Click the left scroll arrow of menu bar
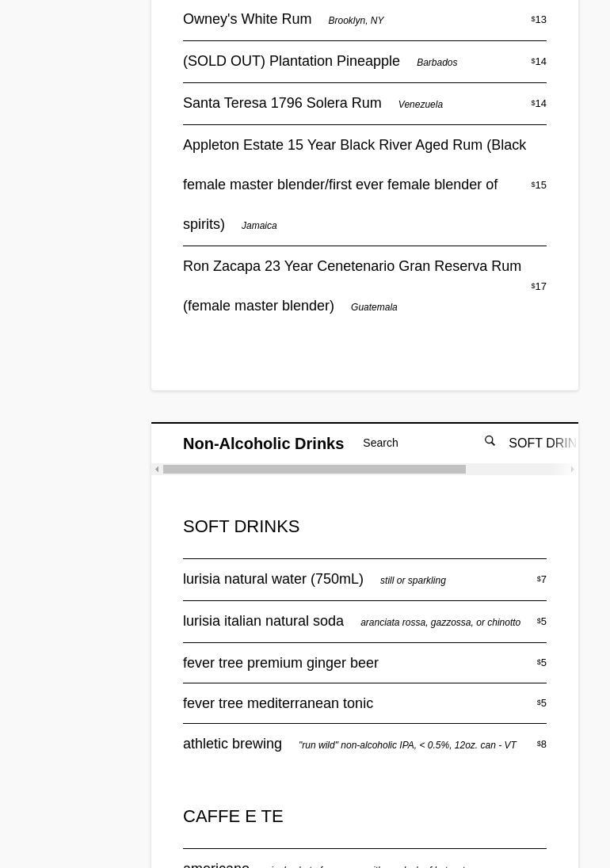The width and height of the screenshot is (610, 868). 157,470
